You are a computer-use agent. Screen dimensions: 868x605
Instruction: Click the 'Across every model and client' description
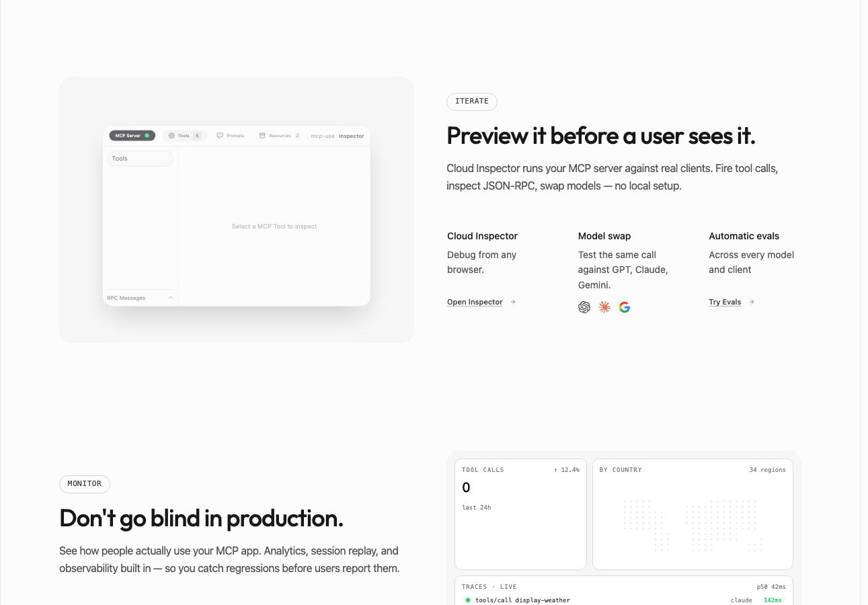click(751, 262)
